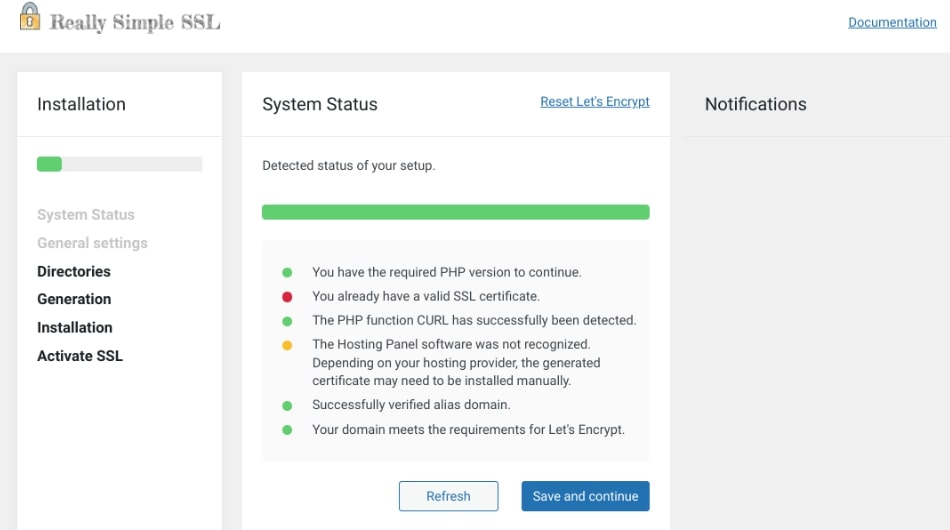
Task: Click the green System Status progress bar
Action: [x=455, y=212]
